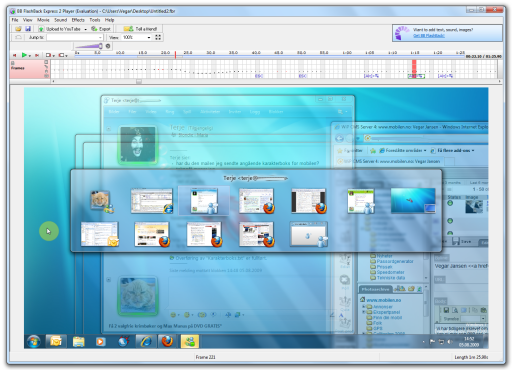Click the Firefox icon in the taskbar
Viewport: 512px width, 370px height.
[x=167, y=341]
